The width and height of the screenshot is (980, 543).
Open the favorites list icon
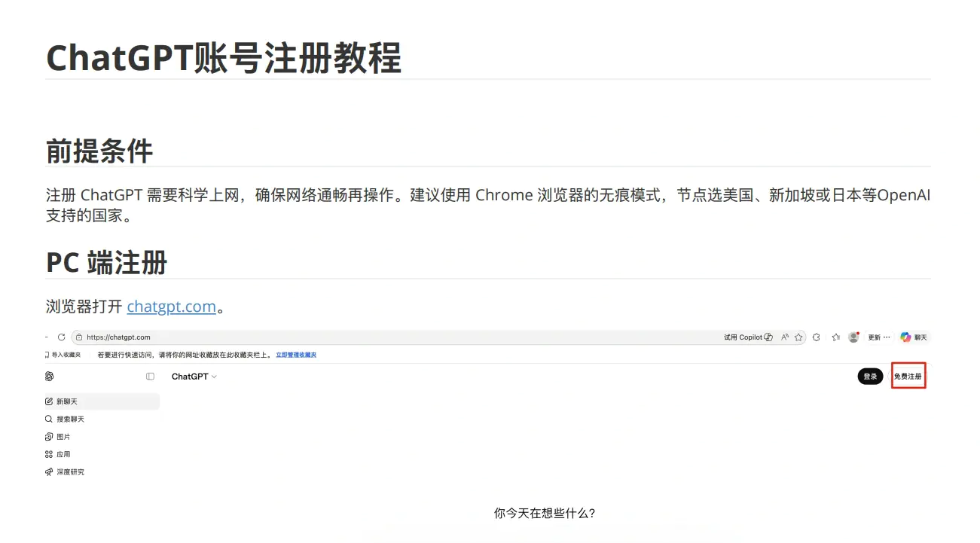tap(836, 337)
